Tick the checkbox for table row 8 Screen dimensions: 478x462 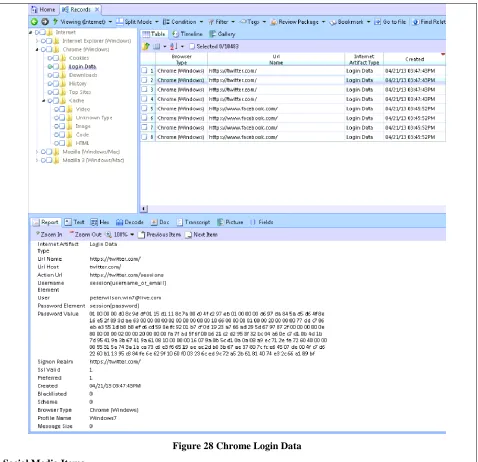pos(144,137)
